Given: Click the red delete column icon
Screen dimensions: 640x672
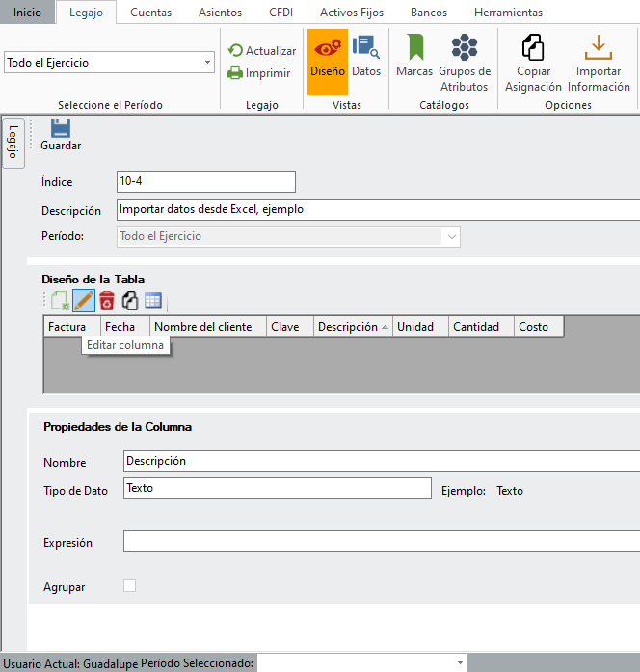Looking at the screenshot, I should click(x=107, y=300).
